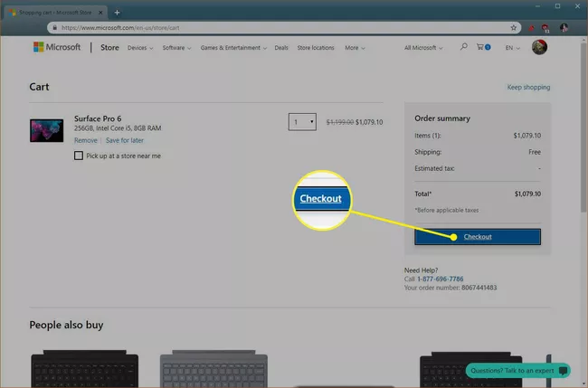Open the gray keyboard cover product image
Image resolution: width=588 pixels, height=388 pixels.
pyautogui.click(x=213, y=369)
